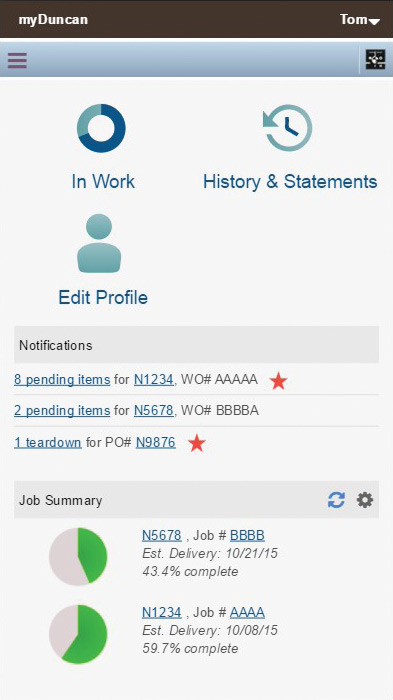Open History & Statements clock icon
The height and width of the screenshot is (700, 393).
point(288,128)
